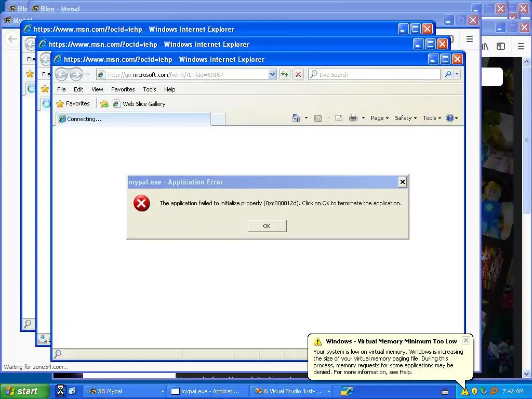The image size is (532, 399).
Task: Select the Connecting... tab
Action: point(132,119)
